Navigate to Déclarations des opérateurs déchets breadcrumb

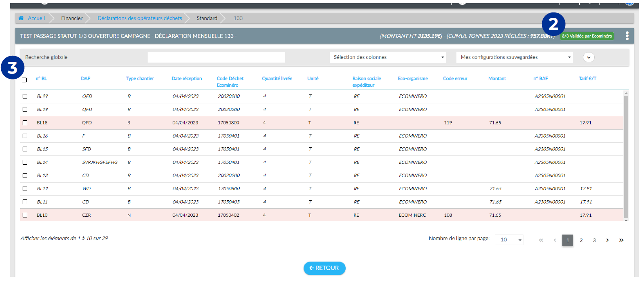coord(139,18)
